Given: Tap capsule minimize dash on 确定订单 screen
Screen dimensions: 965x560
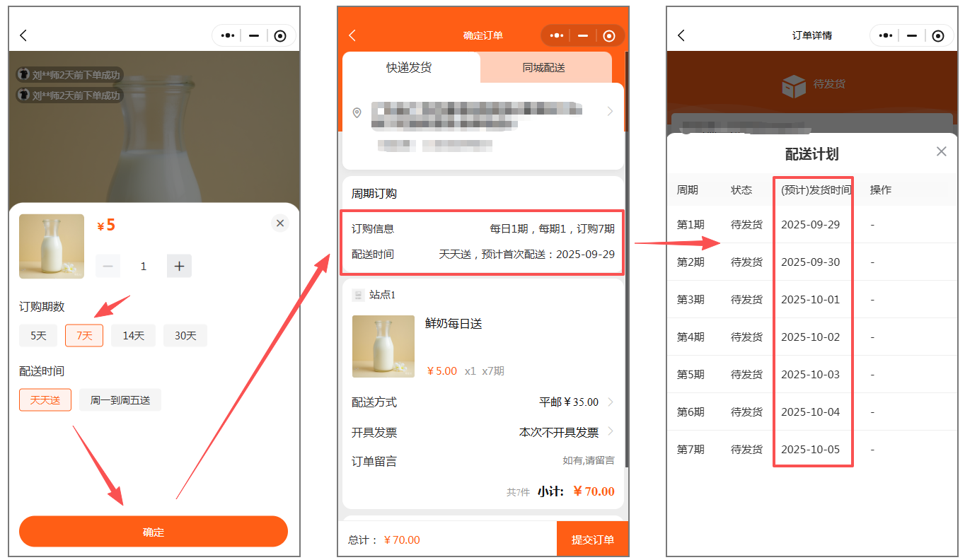Looking at the screenshot, I should pyautogui.click(x=583, y=35).
